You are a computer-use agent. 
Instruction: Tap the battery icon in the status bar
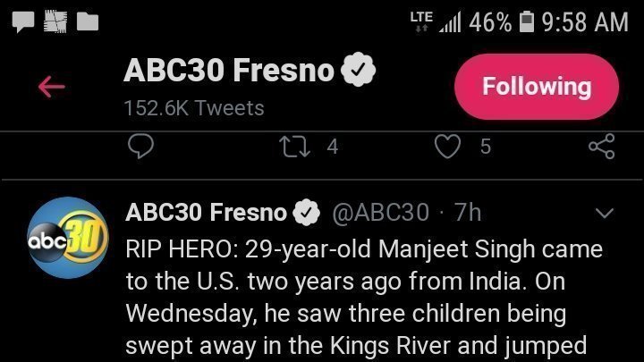click(x=526, y=21)
